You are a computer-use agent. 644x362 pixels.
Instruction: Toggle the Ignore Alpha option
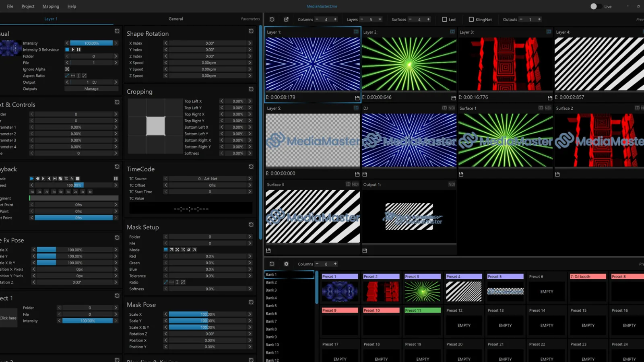[x=67, y=69]
